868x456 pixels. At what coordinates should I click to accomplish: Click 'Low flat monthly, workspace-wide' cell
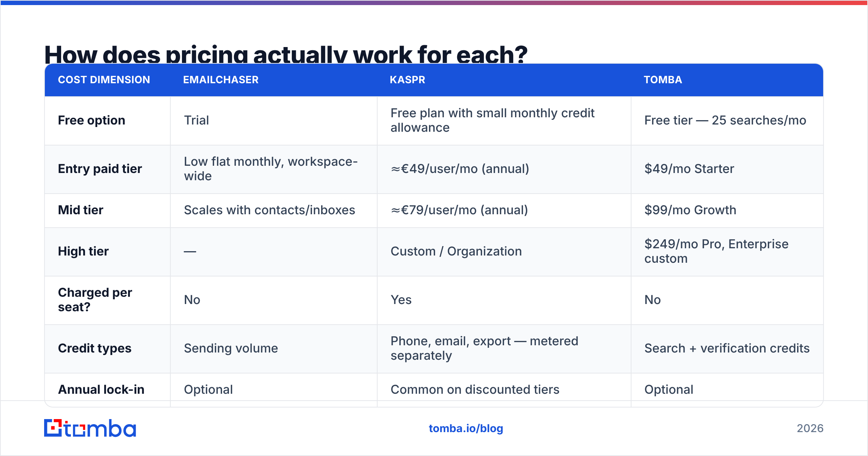(x=271, y=169)
